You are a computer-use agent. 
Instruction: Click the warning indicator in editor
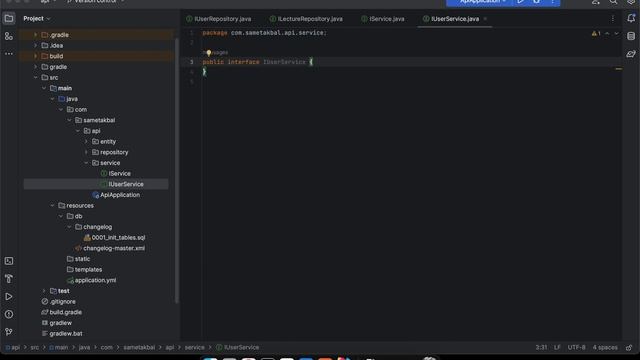click(596, 33)
